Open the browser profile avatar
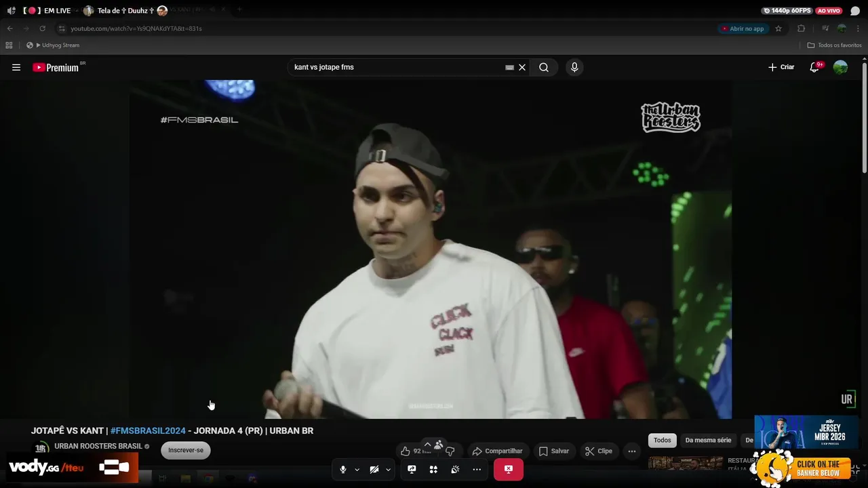 pos(842,28)
